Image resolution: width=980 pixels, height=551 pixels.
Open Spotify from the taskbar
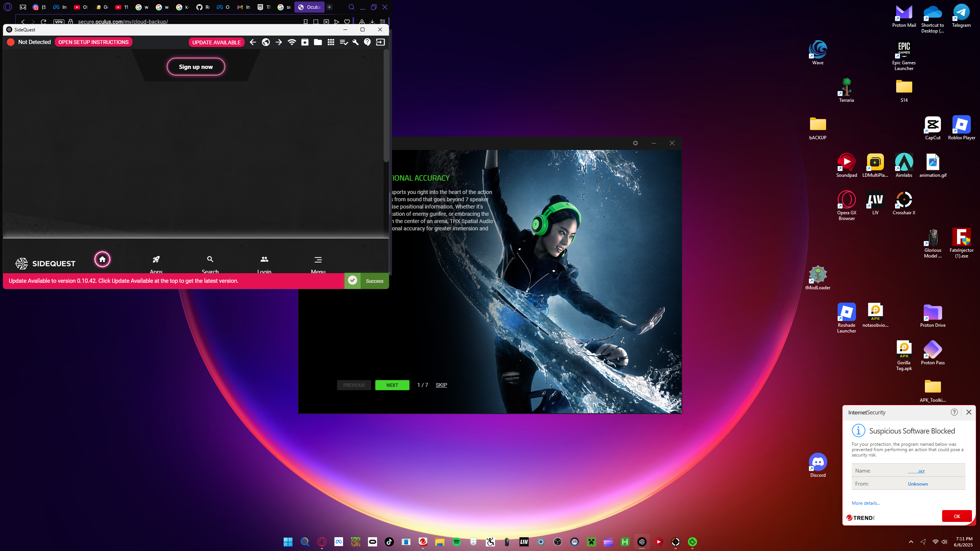456,542
